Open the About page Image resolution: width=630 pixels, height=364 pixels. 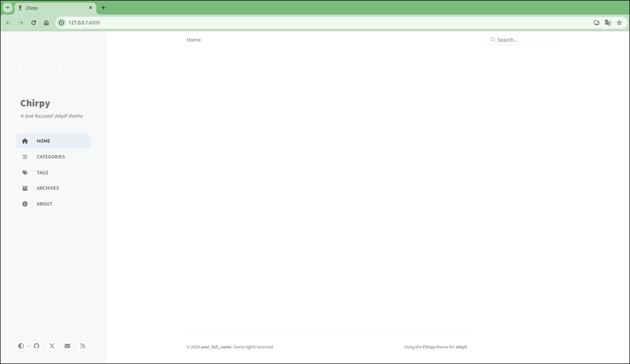click(44, 204)
